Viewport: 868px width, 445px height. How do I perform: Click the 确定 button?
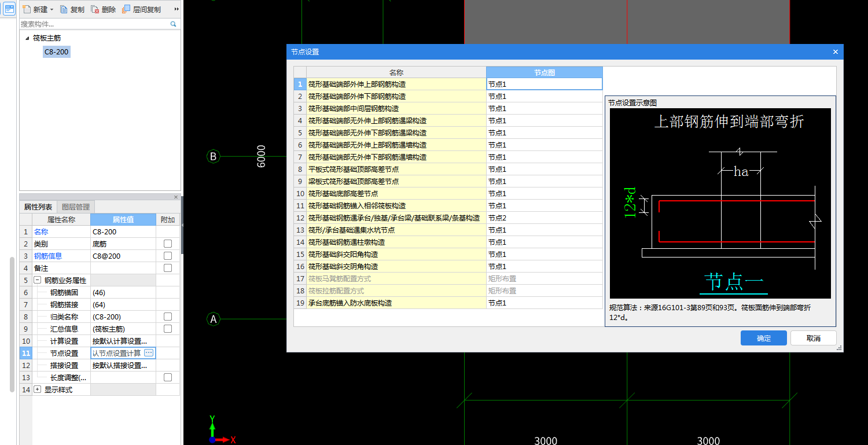pyautogui.click(x=763, y=338)
